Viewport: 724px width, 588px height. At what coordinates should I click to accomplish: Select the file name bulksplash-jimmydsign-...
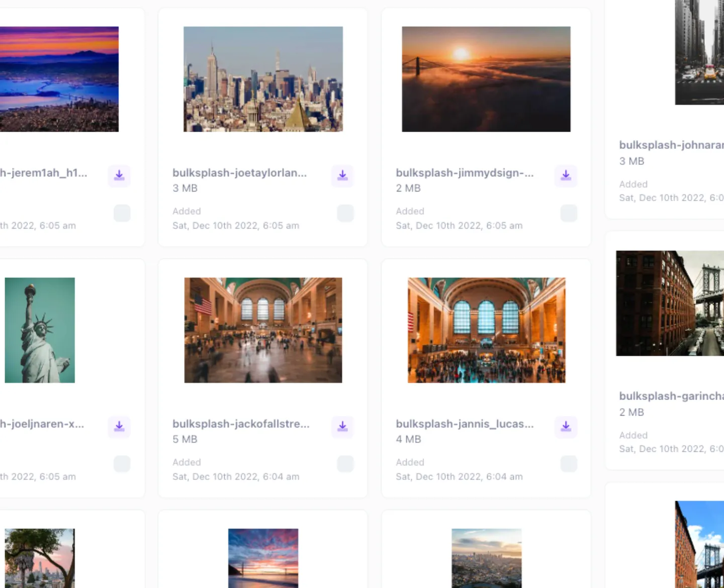tap(465, 173)
